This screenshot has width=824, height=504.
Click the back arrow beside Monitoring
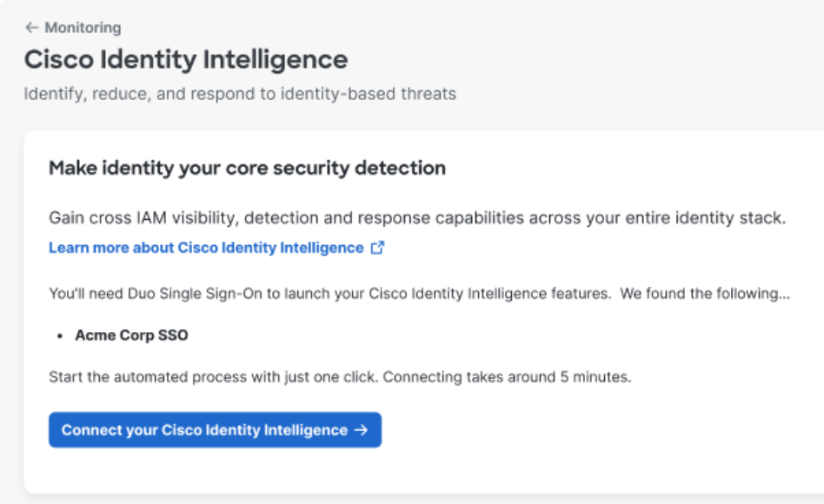(x=31, y=28)
